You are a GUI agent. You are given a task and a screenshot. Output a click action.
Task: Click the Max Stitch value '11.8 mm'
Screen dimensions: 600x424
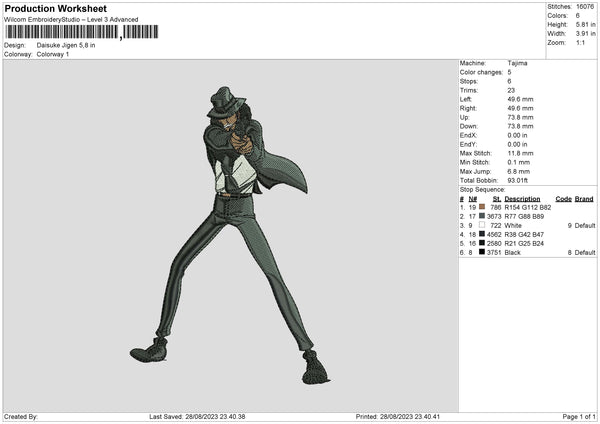coord(520,153)
